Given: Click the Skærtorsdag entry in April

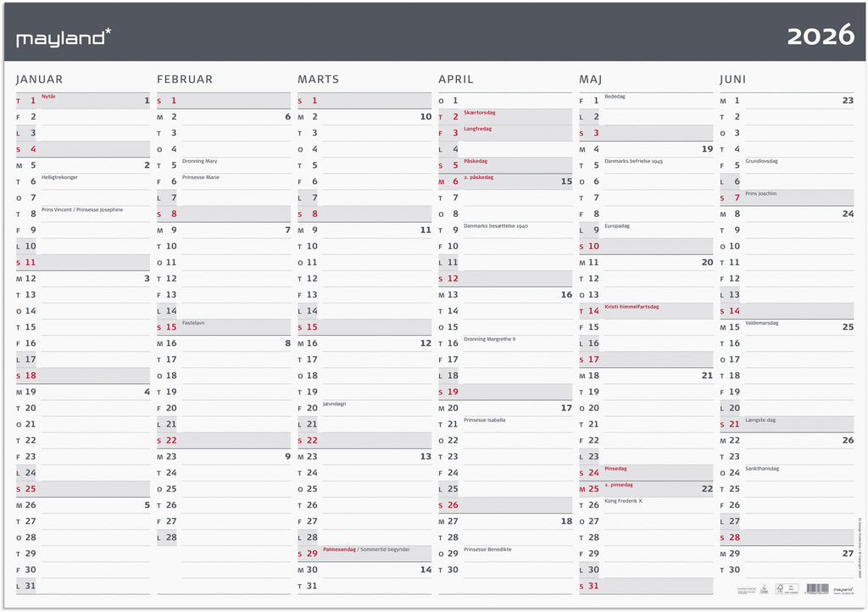Looking at the screenshot, I should tap(479, 113).
